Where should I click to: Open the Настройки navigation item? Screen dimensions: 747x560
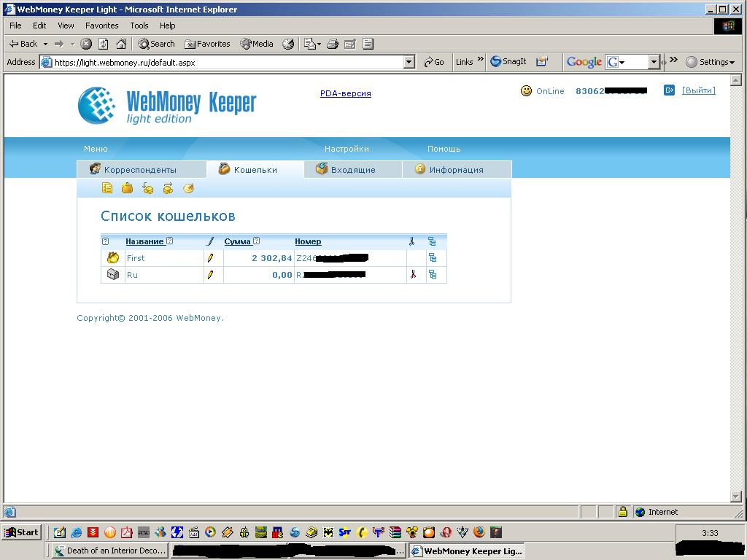(347, 149)
